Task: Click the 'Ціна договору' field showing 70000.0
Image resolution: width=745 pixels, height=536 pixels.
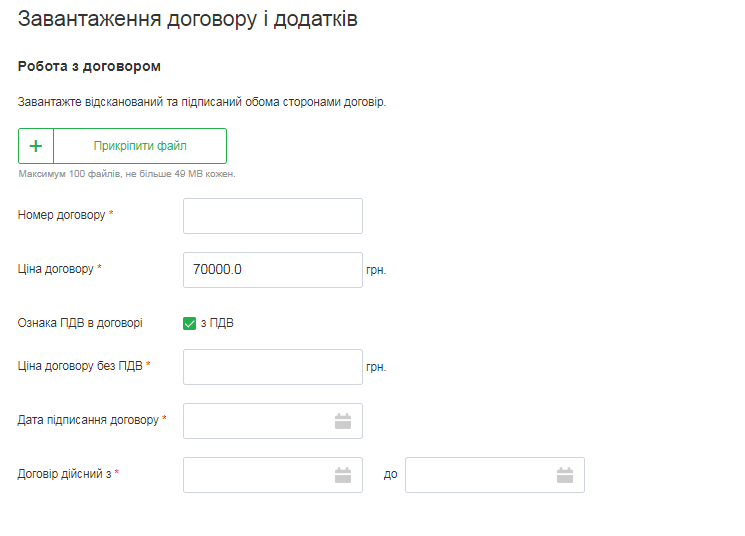Action: pyautogui.click(x=272, y=270)
